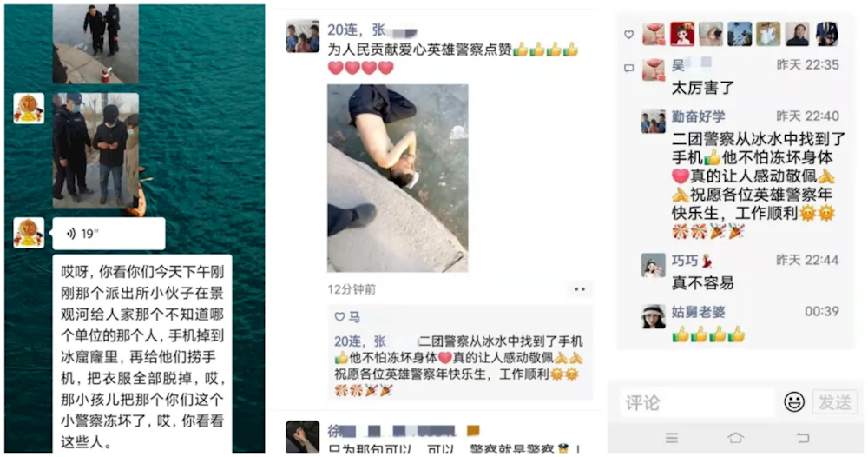Click the sender avatar beside voice message

click(x=29, y=233)
